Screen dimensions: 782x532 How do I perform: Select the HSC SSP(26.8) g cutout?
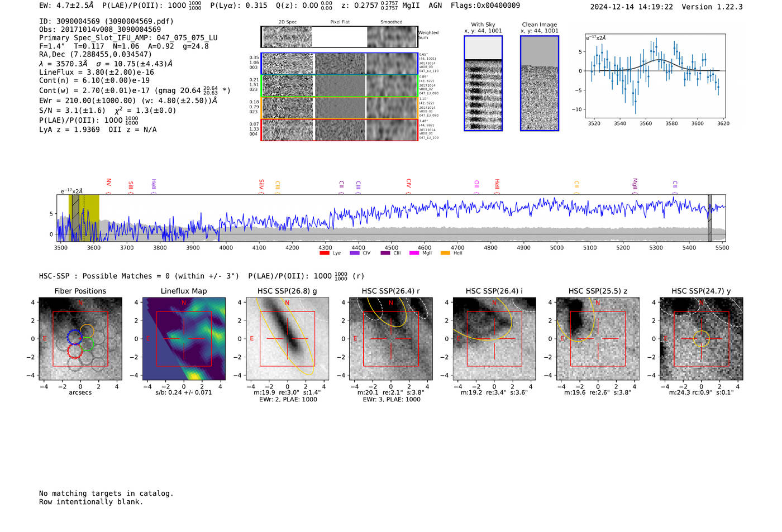[x=287, y=339]
